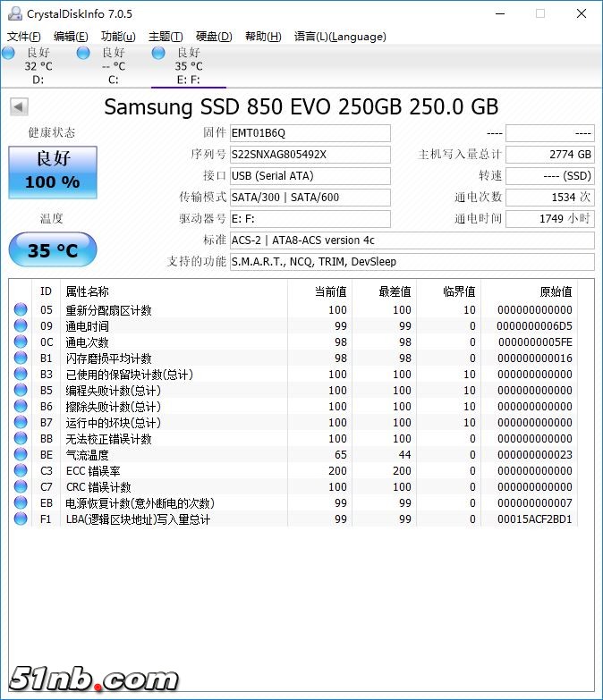Open the 硬盘(D) menu
The height and width of the screenshot is (700, 603).
214,37
